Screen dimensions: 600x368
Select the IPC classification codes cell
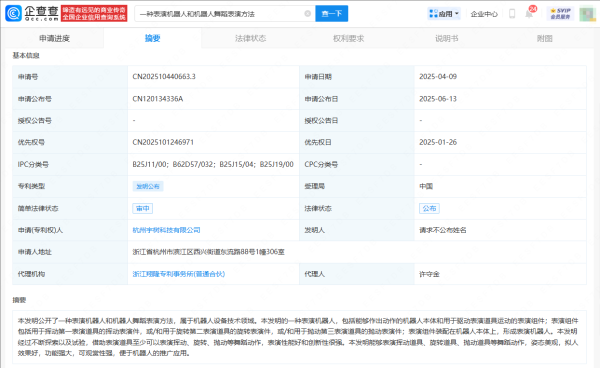(213, 164)
